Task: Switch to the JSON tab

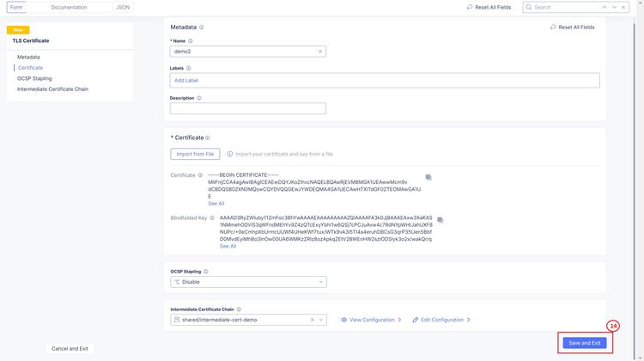Action: (123, 7)
